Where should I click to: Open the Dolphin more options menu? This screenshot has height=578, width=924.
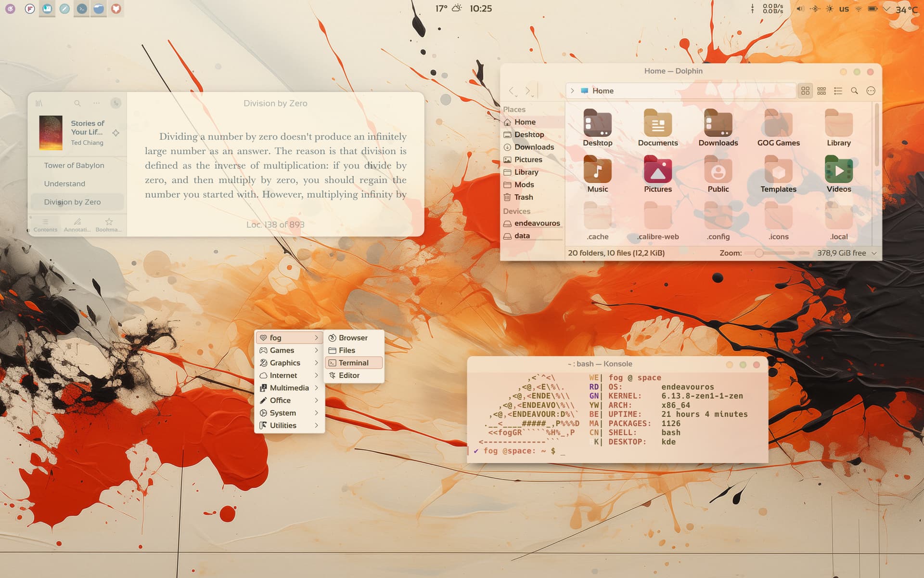[x=871, y=91]
